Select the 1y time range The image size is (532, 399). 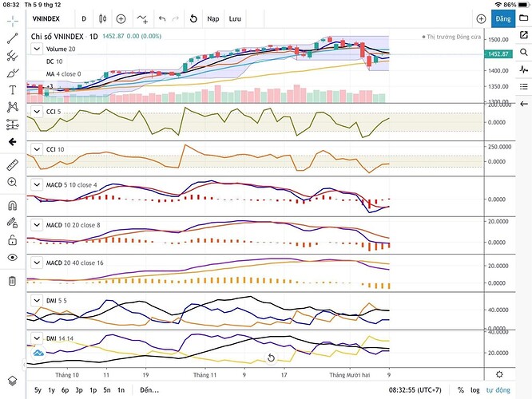[52, 390]
